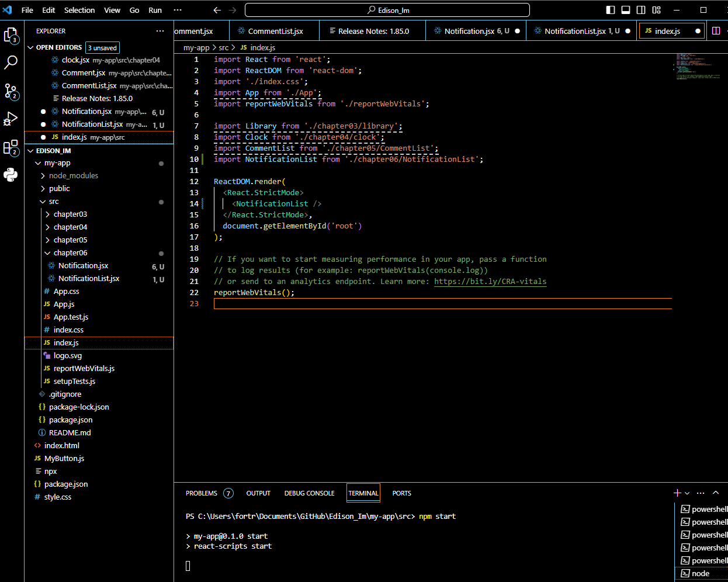The height and width of the screenshot is (582, 728).
Task: Toggle the primary side bar layout button
Action: coord(611,10)
